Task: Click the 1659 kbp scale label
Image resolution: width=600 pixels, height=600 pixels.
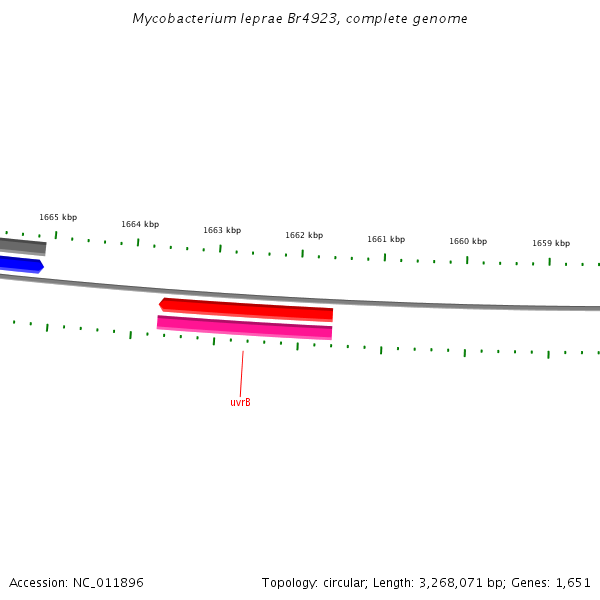Action: point(551,243)
